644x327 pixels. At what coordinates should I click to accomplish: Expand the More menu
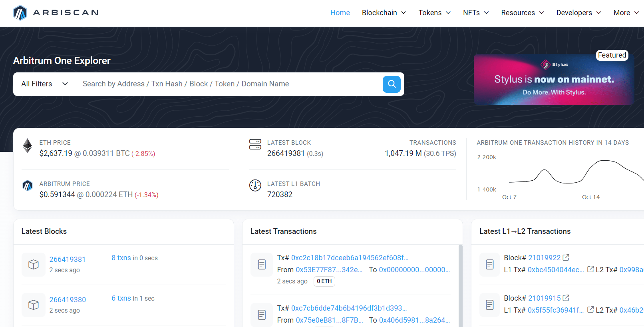pyautogui.click(x=626, y=13)
